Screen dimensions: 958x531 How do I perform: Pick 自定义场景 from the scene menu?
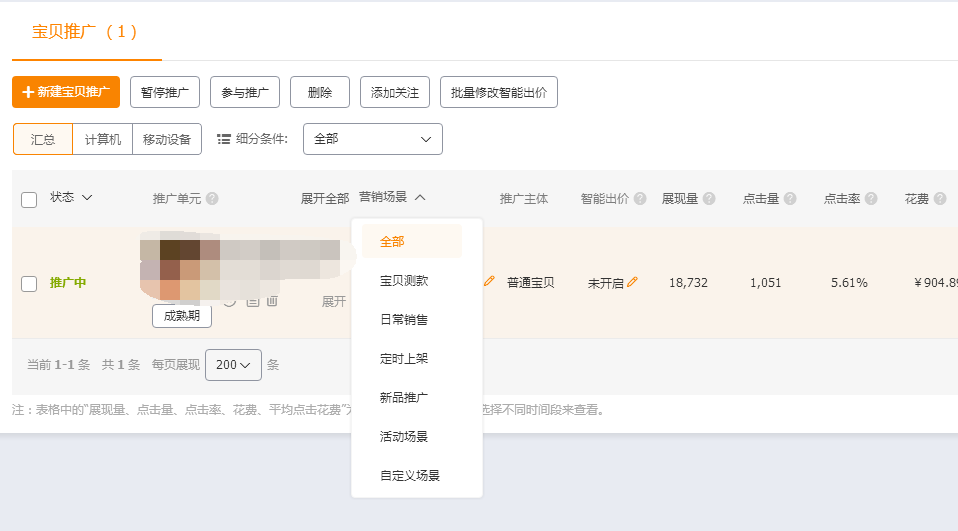pos(410,475)
